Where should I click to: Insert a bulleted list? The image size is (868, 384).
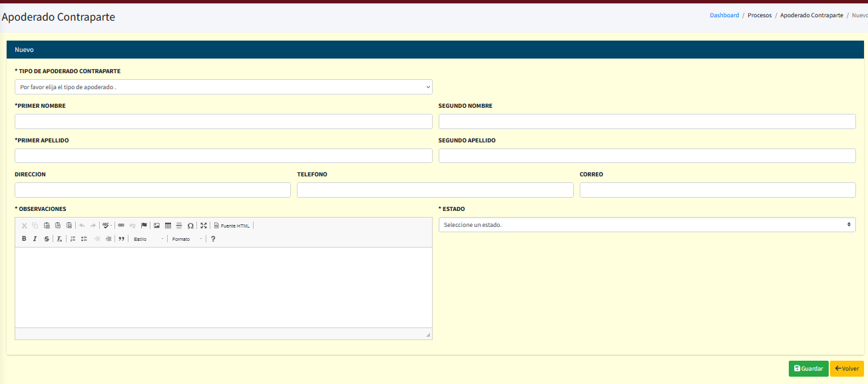click(x=84, y=239)
